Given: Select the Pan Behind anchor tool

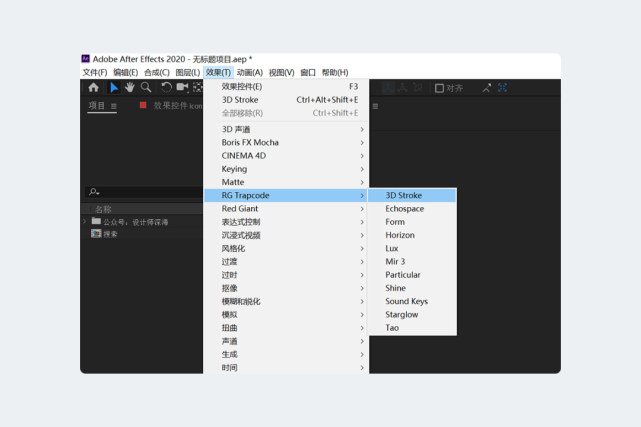Looking at the screenshot, I should pyautogui.click(x=197, y=87).
